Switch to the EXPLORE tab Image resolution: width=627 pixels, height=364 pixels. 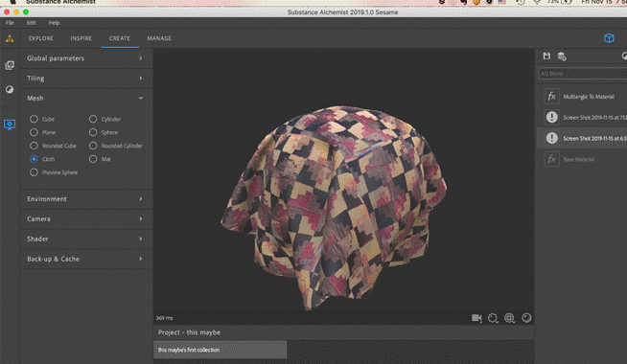pos(41,38)
